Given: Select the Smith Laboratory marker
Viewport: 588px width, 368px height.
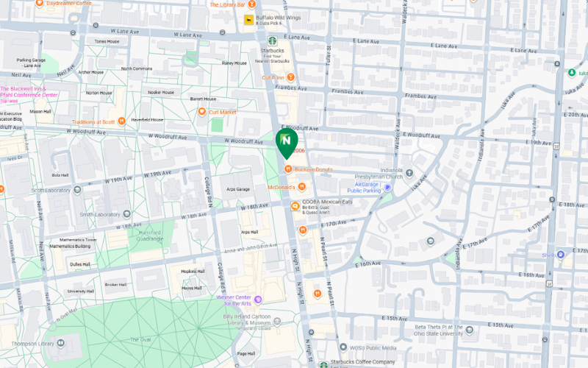Looking at the screenshot, I should [x=126, y=214].
